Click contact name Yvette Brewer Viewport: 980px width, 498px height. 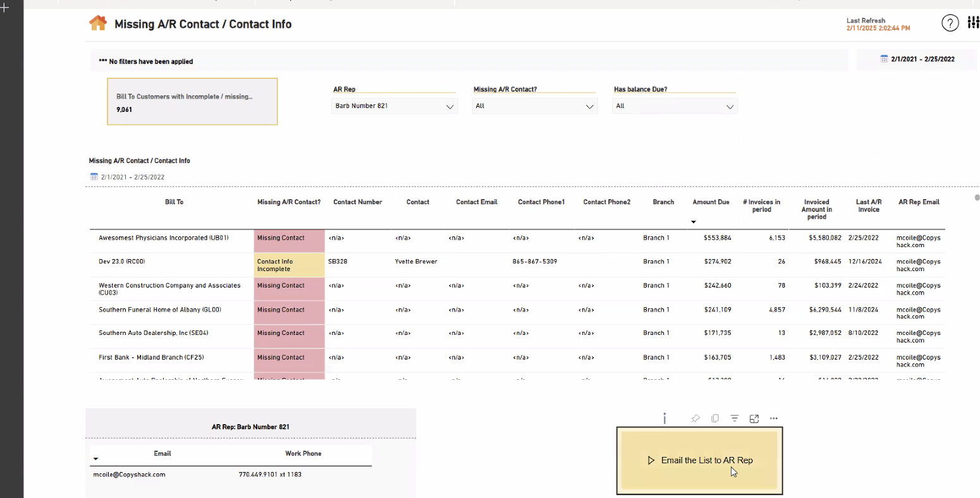(416, 262)
